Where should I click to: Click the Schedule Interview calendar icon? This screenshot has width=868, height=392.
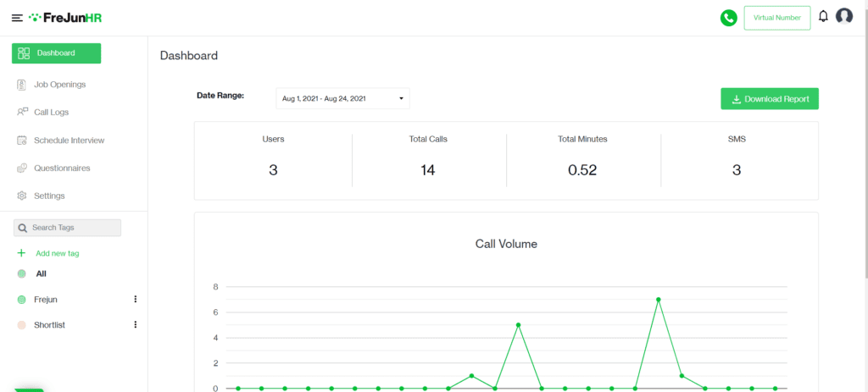click(22, 141)
